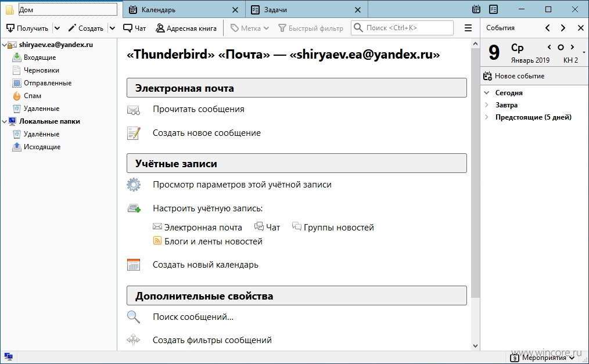Viewport: 589px width, 364px height.
Task: Click the Электронная почта section header
Action: 297,88
